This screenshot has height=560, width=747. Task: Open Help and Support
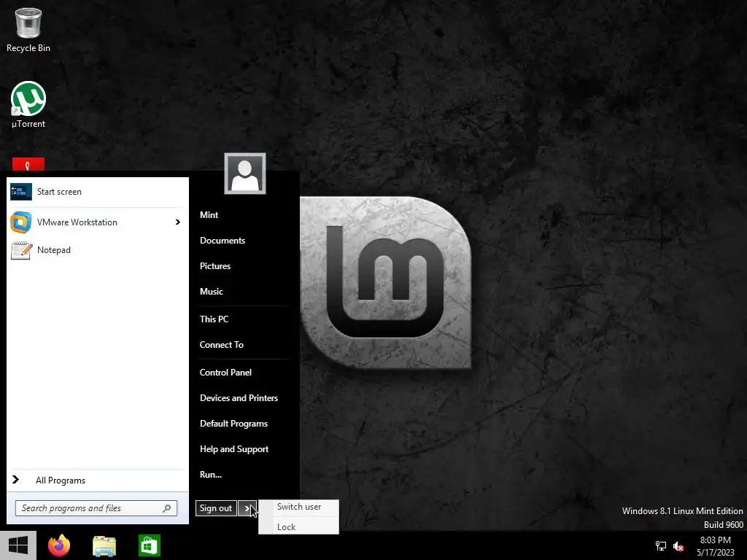coord(234,449)
